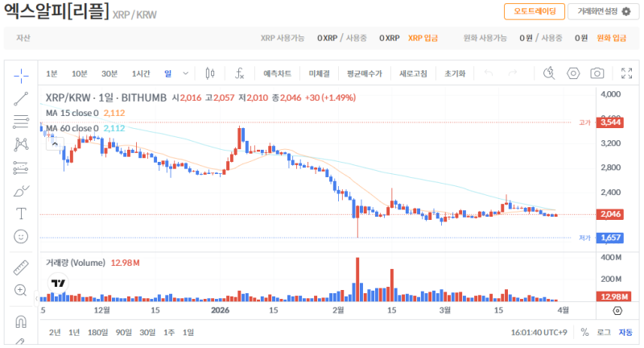Click the volume label 12.98M on axis
The width and height of the screenshot is (644, 348).
613,296
